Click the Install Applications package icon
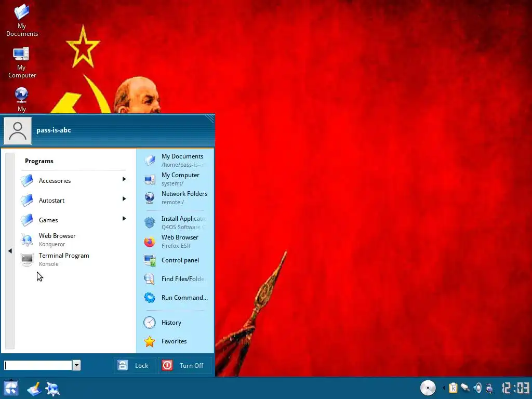 (x=149, y=222)
